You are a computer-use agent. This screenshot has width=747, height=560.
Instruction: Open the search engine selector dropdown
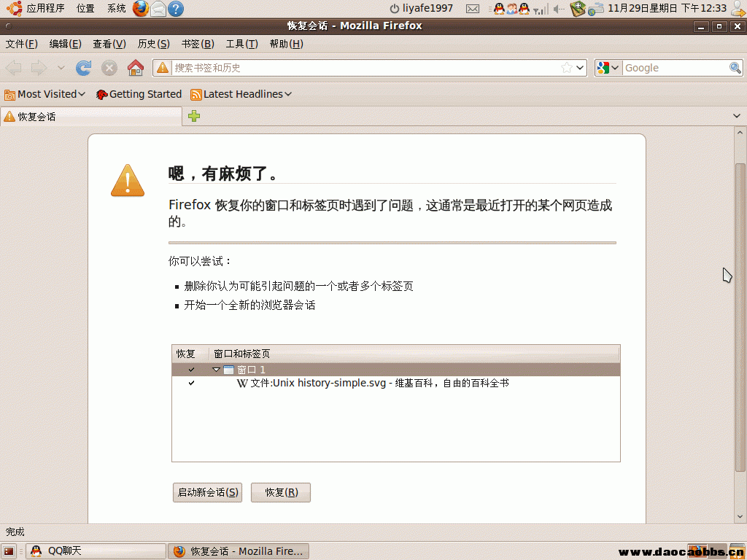[x=608, y=68]
